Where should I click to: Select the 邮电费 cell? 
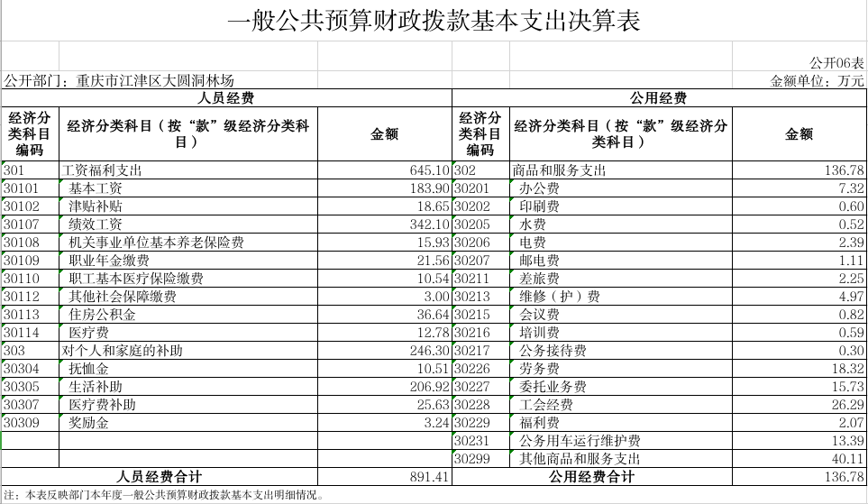coord(621,261)
